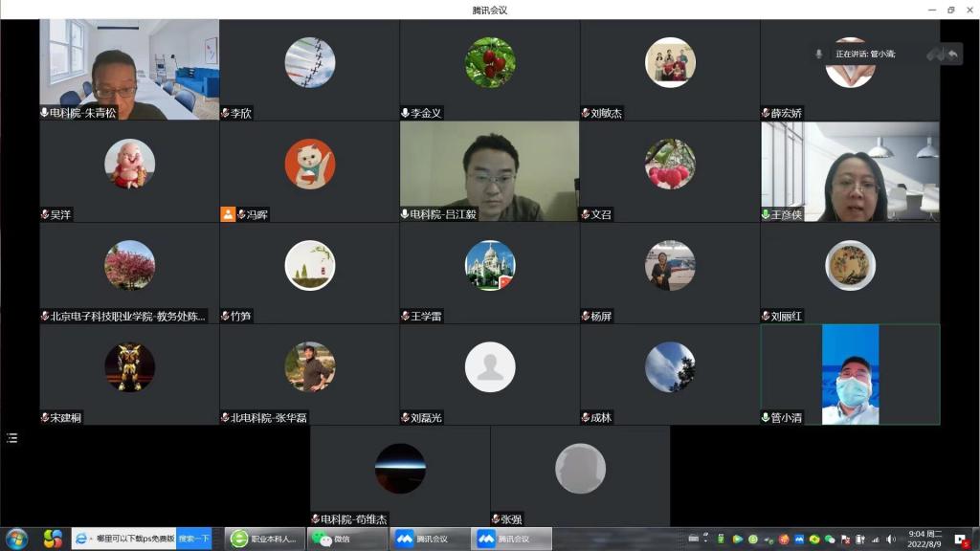Viewport: 980px width, 551px height.
Task: Click 李金义's cherry avatar
Action: (x=489, y=62)
